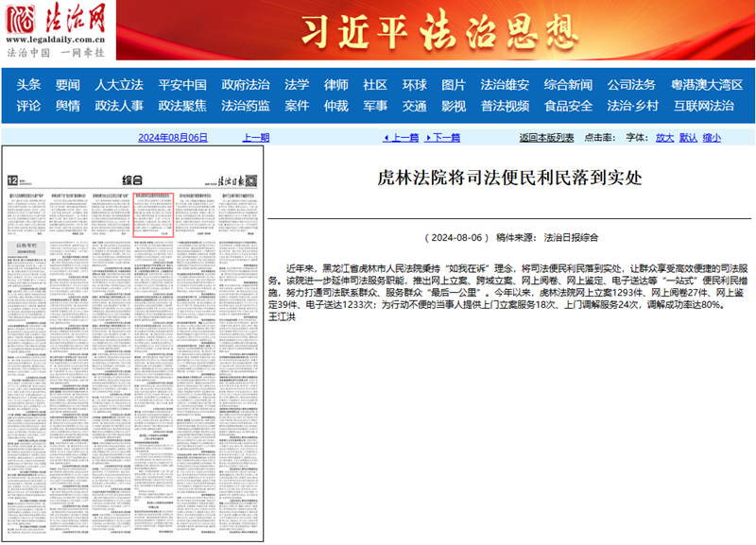Click the 稿件来源: 法治日报综合 text
This screenshot has height=545, width=756.
click(x=547, y=238)
